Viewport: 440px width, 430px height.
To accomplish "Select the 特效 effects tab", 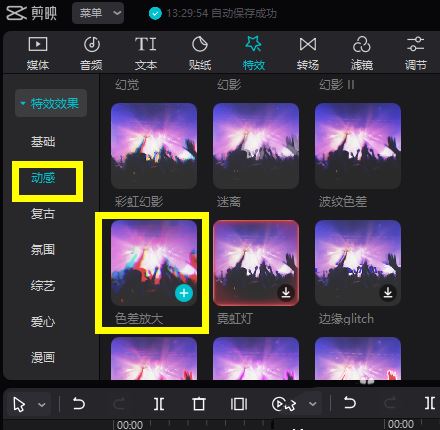I will point(254,53).
